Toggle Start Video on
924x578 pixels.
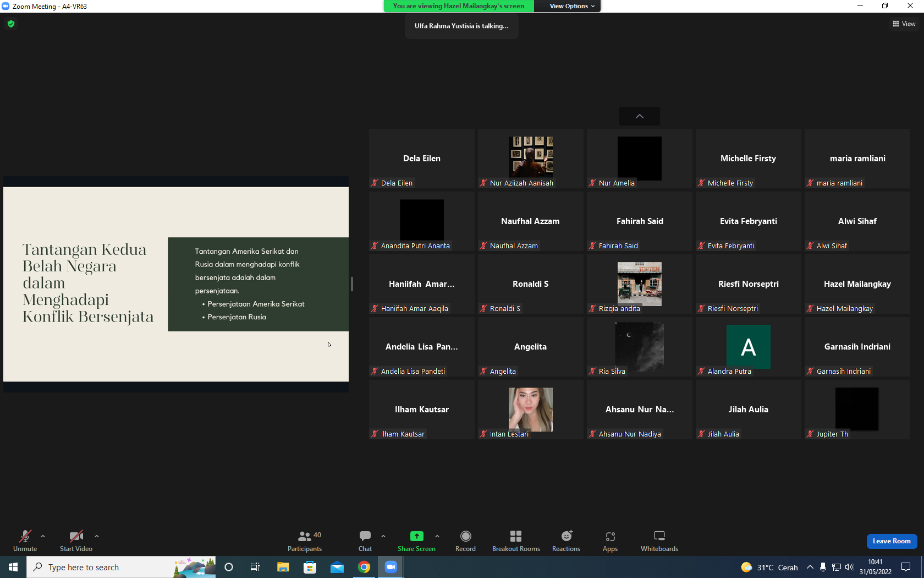coord(76,541)
